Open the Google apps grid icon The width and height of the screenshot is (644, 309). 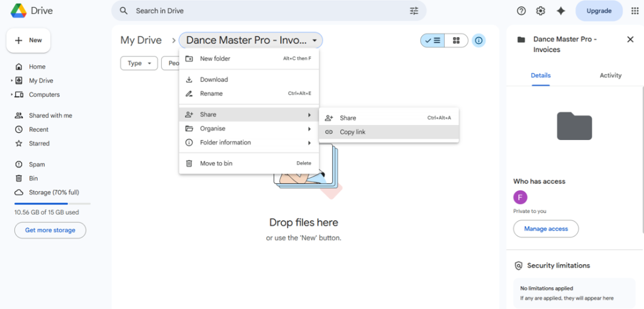pyautogui.click(x=633, y=11)
